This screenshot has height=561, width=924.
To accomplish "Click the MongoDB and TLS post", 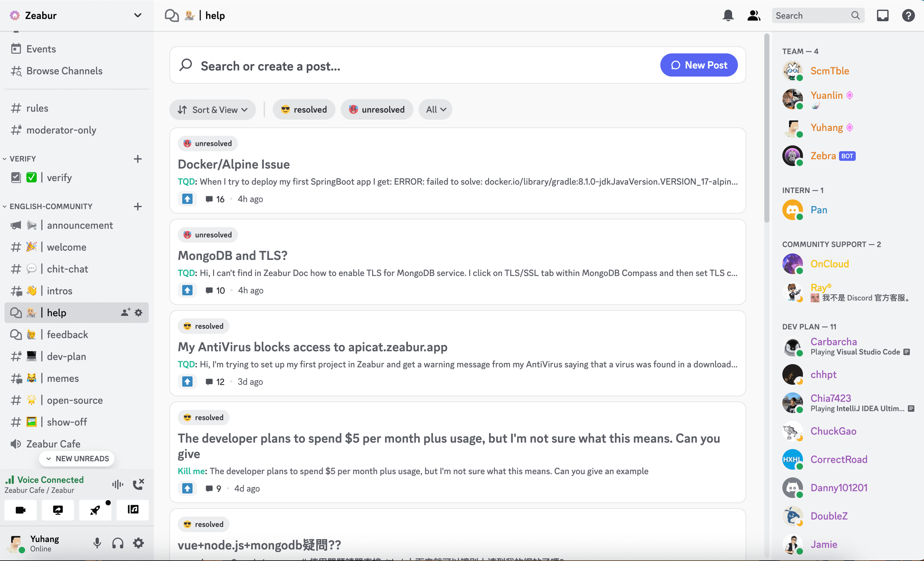I will click(233, 255).
